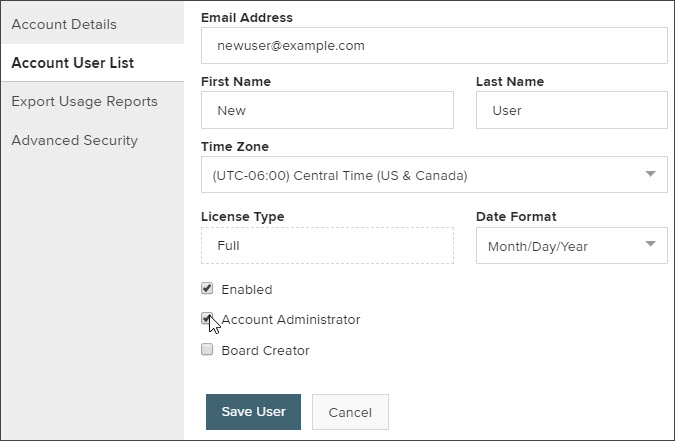Open the Account Details section
The width and height of the screenshot is (675, 441).
(64, 25)
